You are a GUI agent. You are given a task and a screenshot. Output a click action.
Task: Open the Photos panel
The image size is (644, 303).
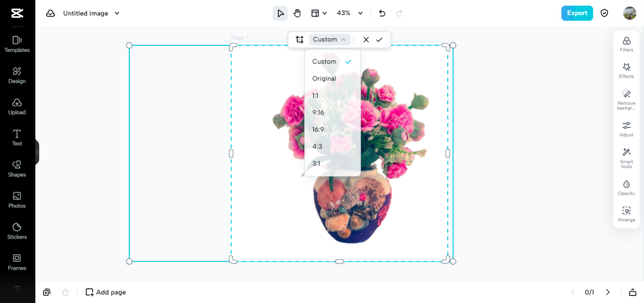17,200
